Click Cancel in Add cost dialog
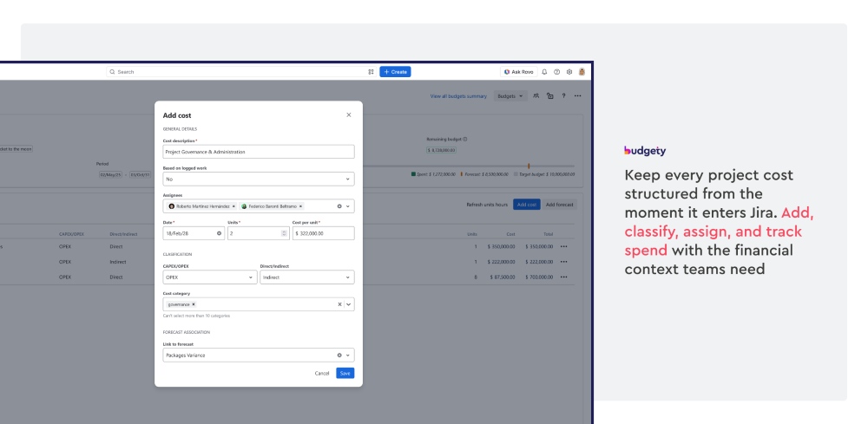The width and height of the screenshot is (868, 424). click(322, 373)
